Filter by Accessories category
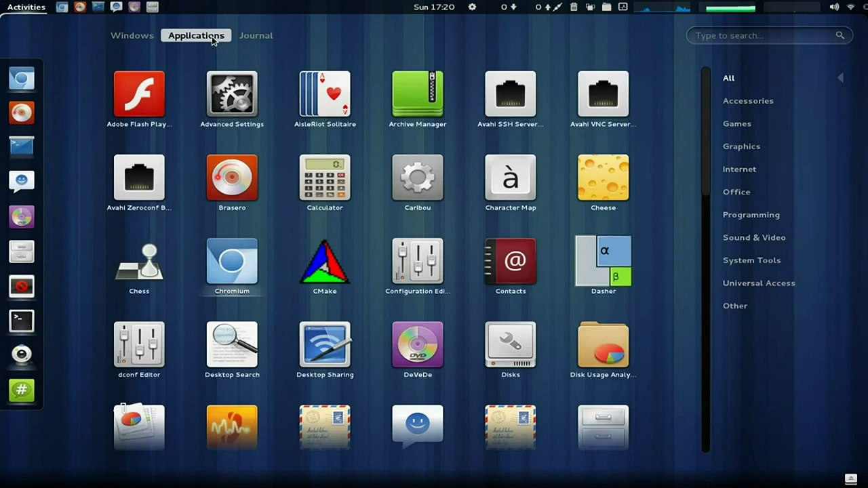This screenshot has height=488, width=868. [748, 101]
